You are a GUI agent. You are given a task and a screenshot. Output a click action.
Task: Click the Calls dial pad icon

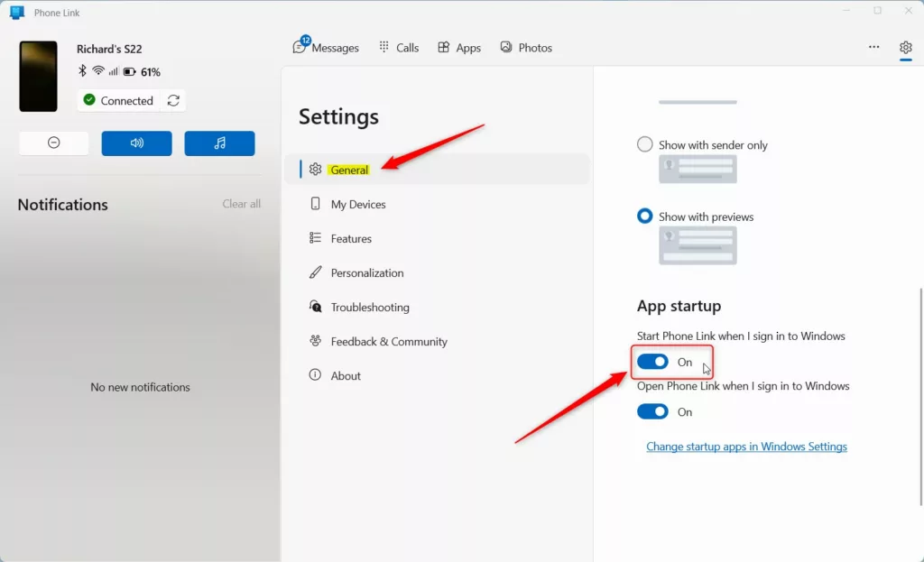(383, 47)
